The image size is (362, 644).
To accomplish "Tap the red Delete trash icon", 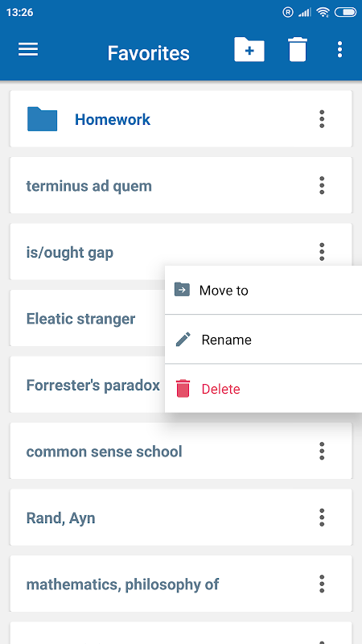I will (183, 389).
